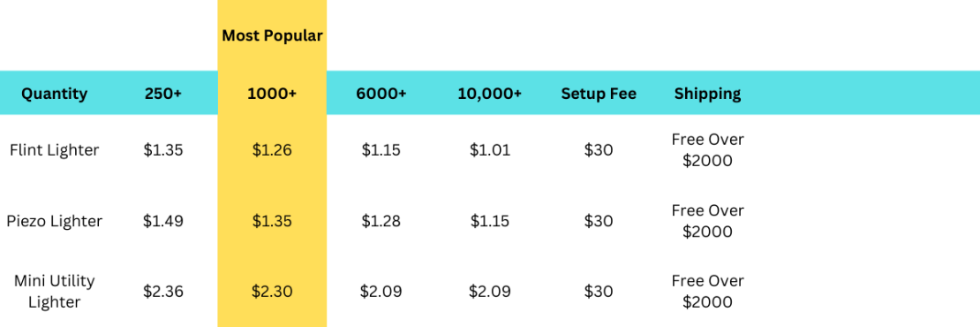Screen dimensions: 980x327
Task: Click the $1.26 Flint Lighter price
Action: (272, 150)
